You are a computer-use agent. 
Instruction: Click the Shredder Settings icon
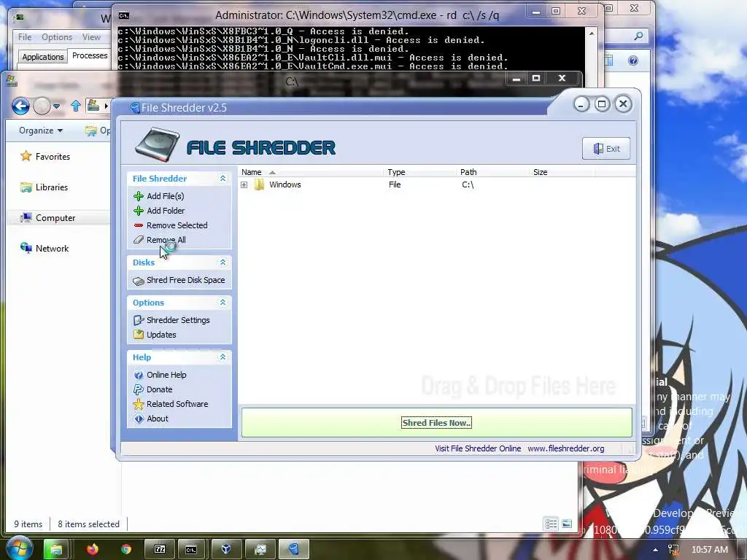pyautogui.click(x=139, y=320)
